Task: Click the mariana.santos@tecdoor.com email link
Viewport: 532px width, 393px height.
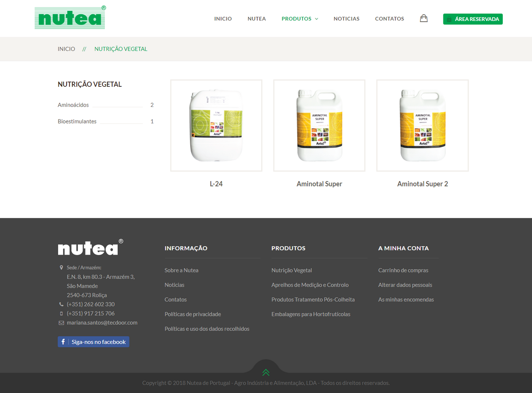Action: [102, 323]
